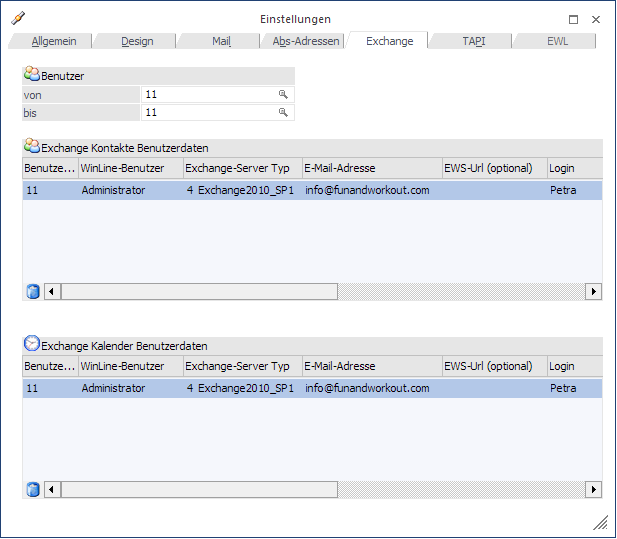Click the Exchange Kontakte users icon
617x539 pixels.
click(32, 146)
